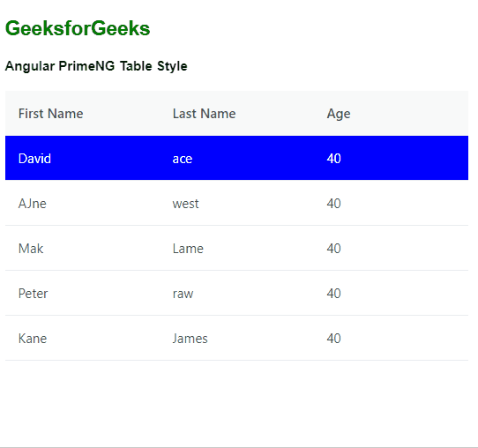Select the highlighted David row
This screenshot has width=478, height=448.
[237, 158]
